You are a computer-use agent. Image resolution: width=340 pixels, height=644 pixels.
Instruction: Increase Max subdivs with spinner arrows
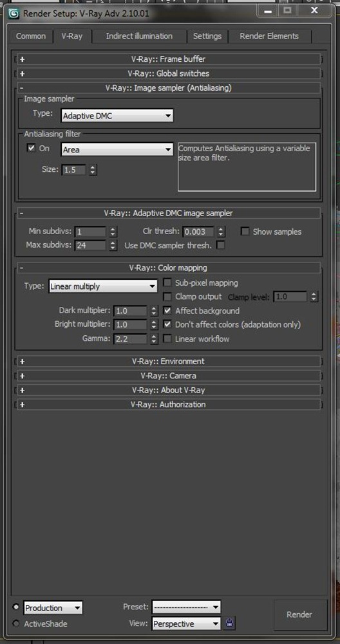(113, 243)
